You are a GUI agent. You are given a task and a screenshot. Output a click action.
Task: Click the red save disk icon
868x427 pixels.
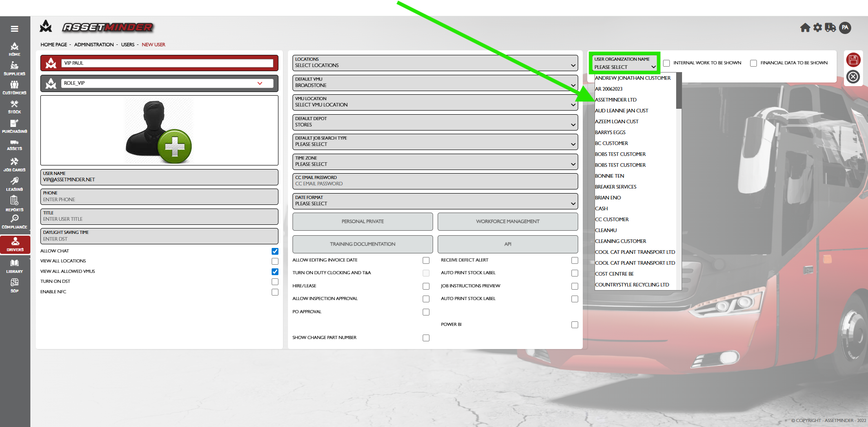click(x=853, y=60)
